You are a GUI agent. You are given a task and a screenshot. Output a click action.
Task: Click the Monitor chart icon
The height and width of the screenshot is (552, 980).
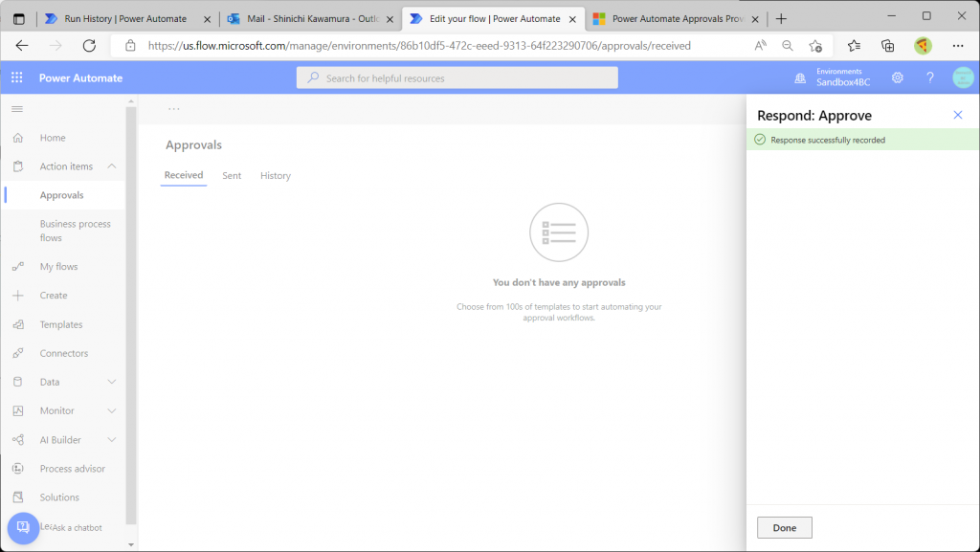pyautogui.click(x=18, y=410)
